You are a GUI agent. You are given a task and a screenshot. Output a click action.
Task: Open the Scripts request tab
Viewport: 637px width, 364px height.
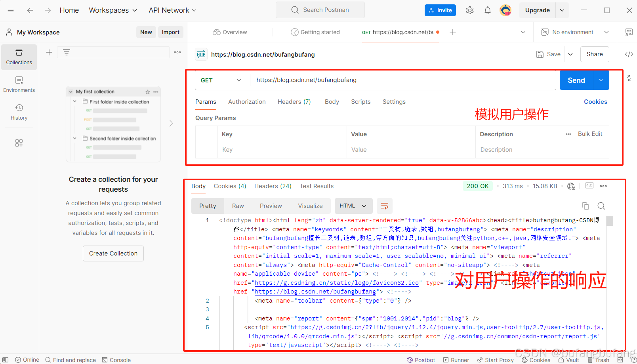point(361,102)
